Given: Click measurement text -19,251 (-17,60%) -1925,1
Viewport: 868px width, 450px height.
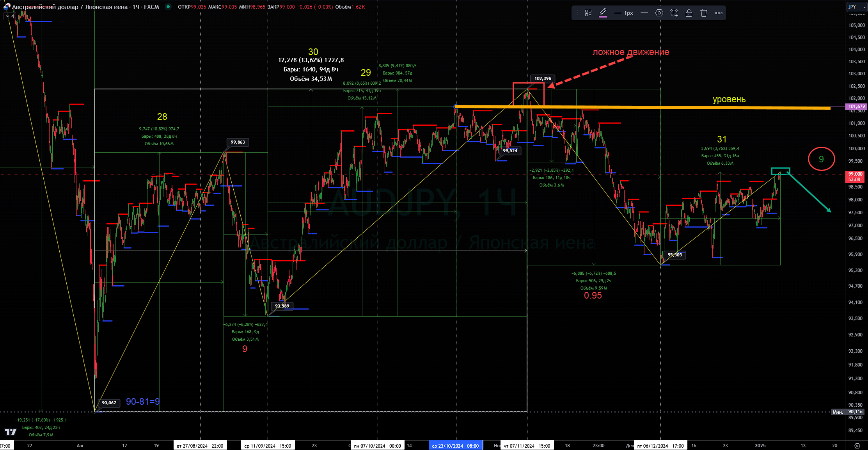Looking at the screenshot, I should 41,420.
